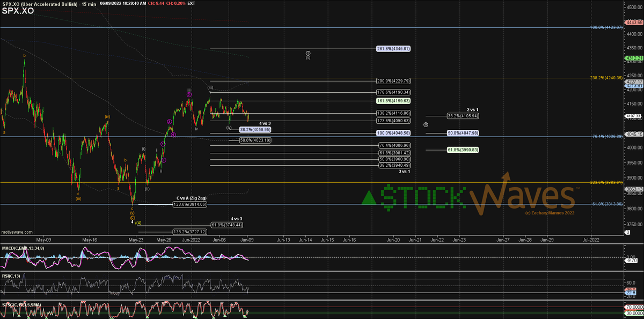Select the 138.2%(4116.86) Fibonacci label
This screenshot has height=319, width=644.
394,113
